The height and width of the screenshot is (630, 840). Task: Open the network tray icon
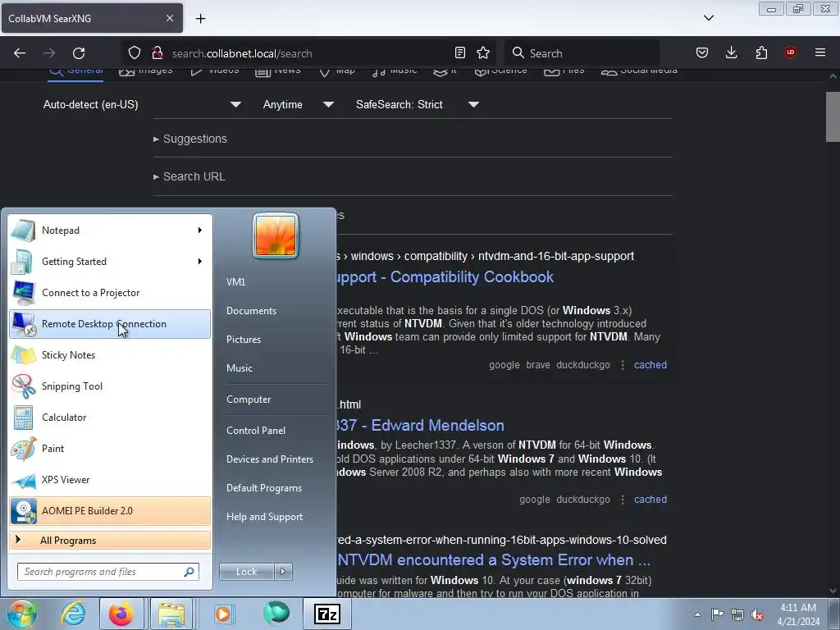tap(737, 614)
